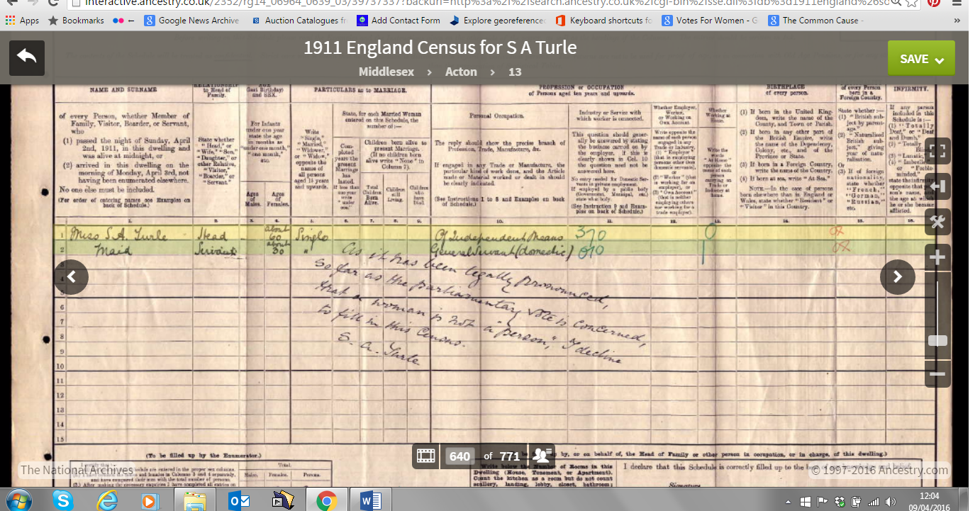Screen dimensions: 980x511
Task: Click the next page arrow on the image
Action: [898, 277]
